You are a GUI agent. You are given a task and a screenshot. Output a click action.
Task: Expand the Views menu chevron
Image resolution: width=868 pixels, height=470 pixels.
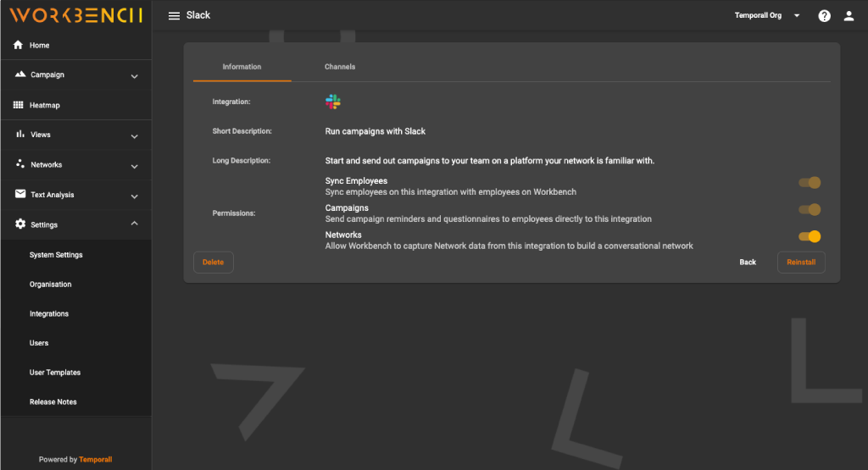pos(134,136)
